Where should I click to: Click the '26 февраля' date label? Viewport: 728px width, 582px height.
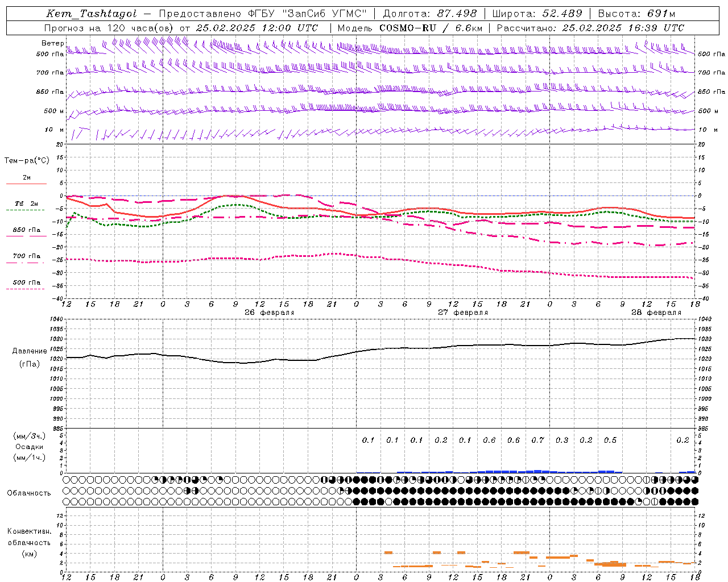click(270, 313)
